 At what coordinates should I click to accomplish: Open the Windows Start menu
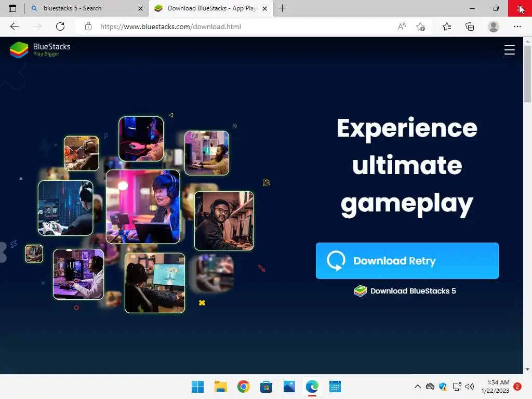(198, 387)
